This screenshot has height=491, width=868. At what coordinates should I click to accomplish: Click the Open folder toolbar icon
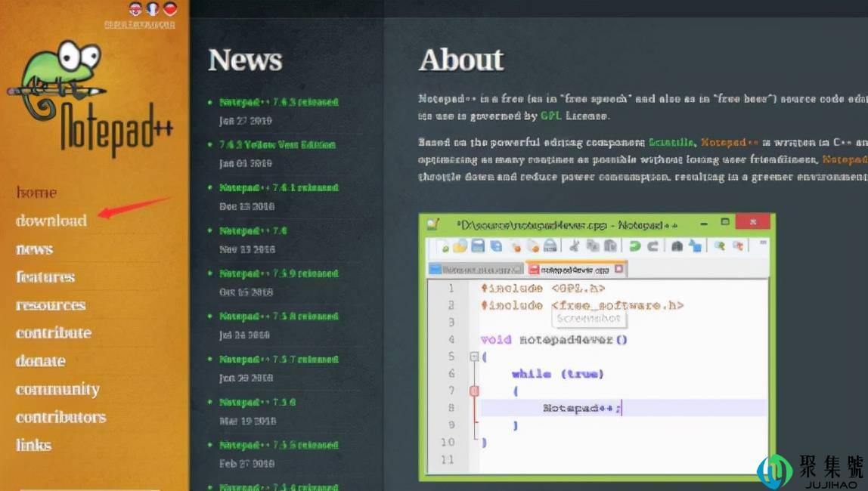point(460,246)
